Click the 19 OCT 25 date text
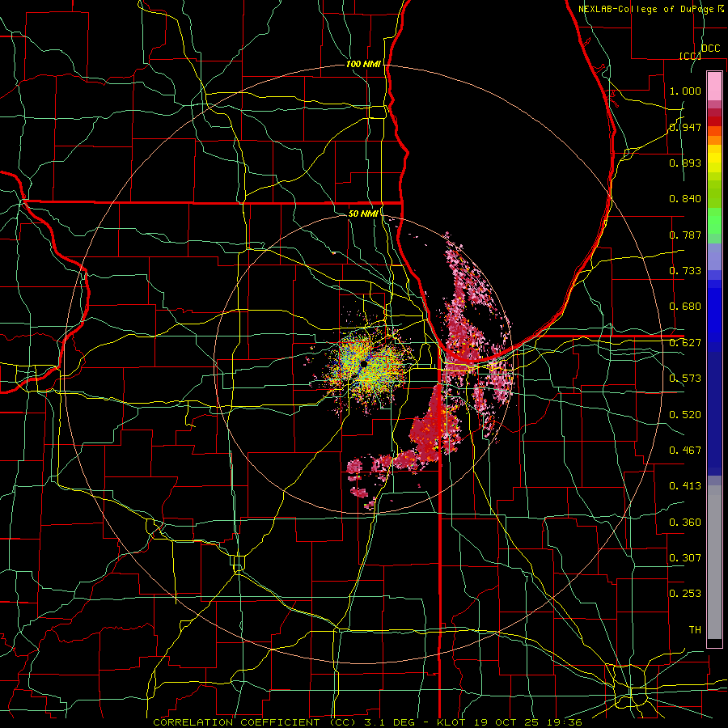 point(506,722)
